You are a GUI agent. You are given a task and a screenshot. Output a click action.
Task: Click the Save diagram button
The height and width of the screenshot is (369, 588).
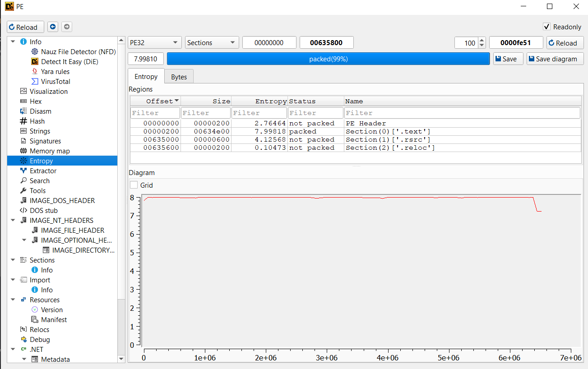coord(555,59)
